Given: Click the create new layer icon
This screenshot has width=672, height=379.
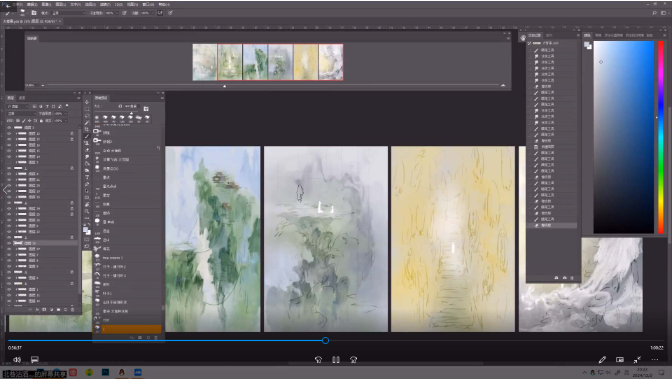Looking at the screenshot, I should tap(66, 310).
